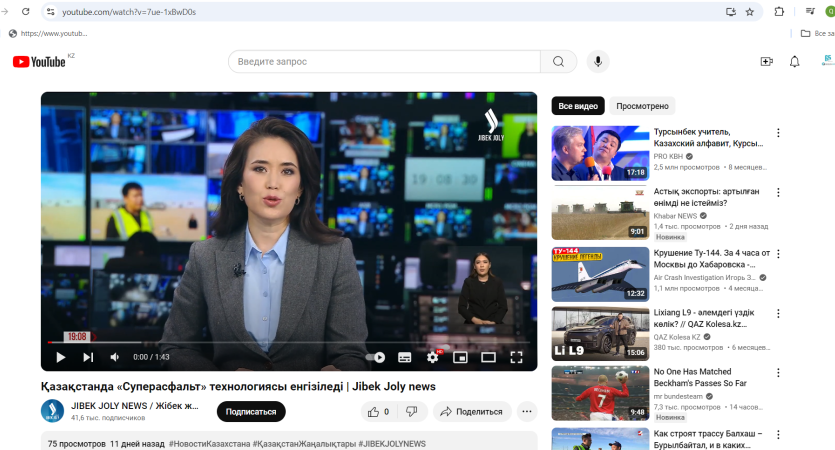Enable theater mode
Screen dimensions: 835x450
click(x=488, y=357)
